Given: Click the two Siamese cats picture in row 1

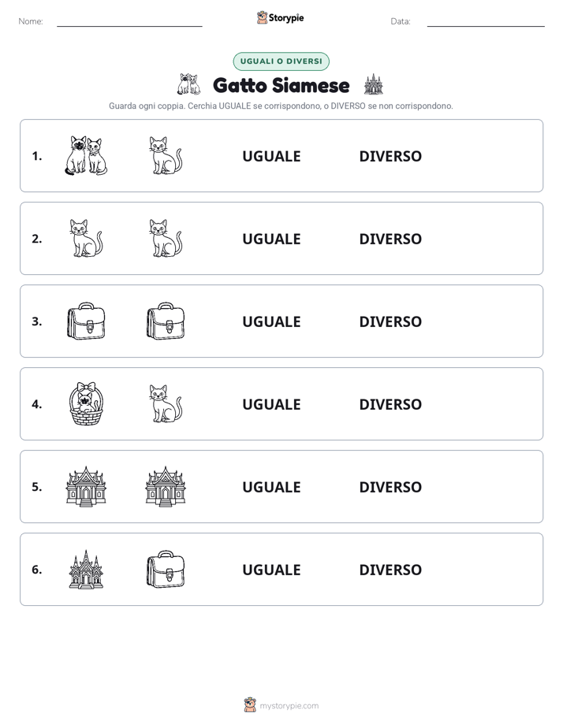Looking at the screenshot, I should click(x=86, y=155).
